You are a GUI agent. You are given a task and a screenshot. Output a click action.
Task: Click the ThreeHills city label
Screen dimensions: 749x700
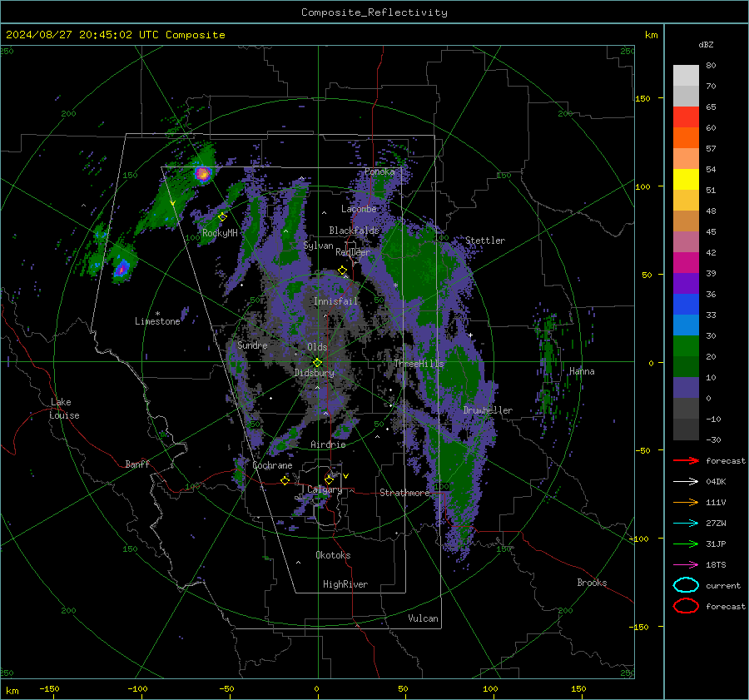(419, 364)
